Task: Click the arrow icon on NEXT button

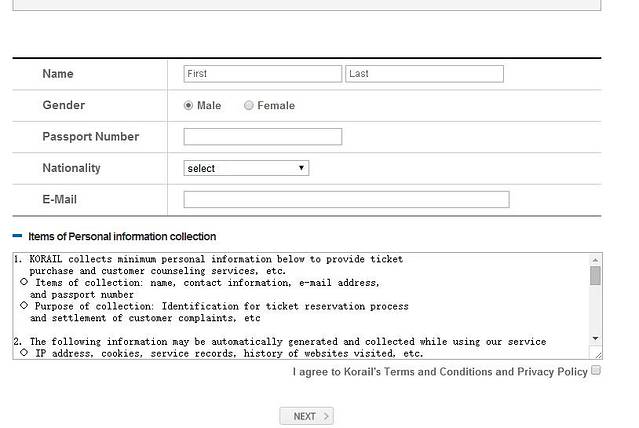Action: (327, 416)
